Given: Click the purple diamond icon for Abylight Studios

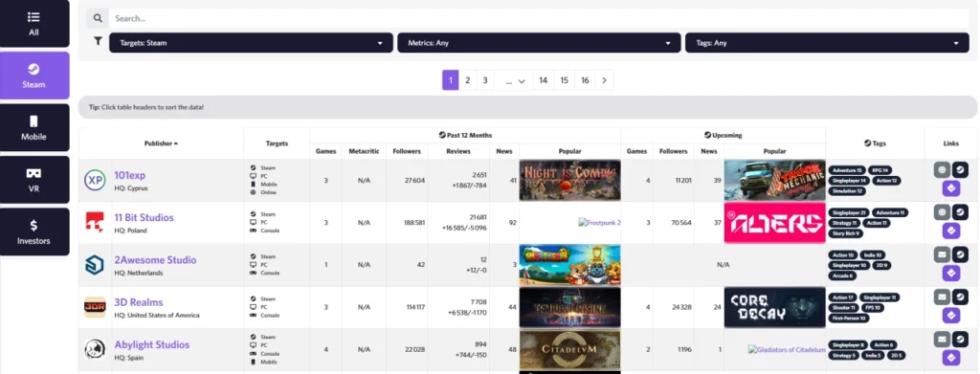Looking at the screenshot, I should click(x=950, y=358).
